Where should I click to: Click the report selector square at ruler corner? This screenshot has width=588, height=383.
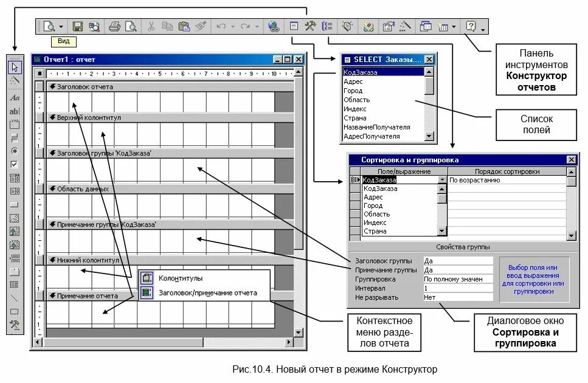tap(40, 74)
